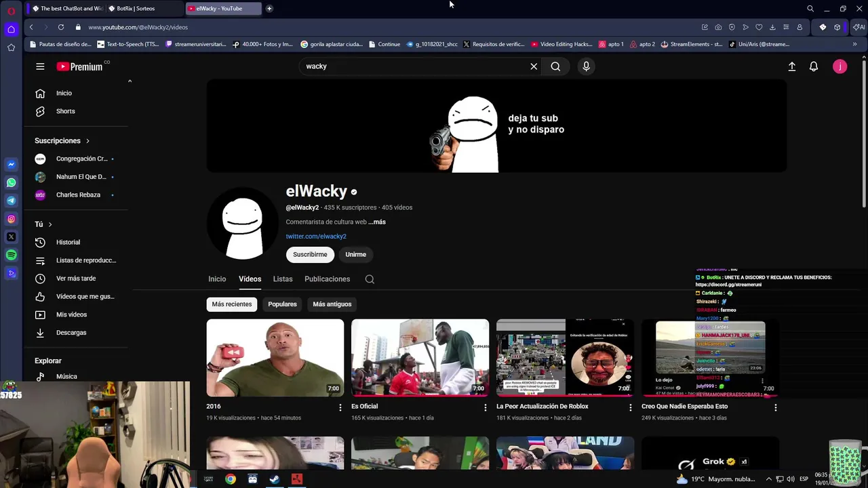Click the volume icon in system tray
The width and height of the screenshot is (868, 488).
pyautogui.click(x=790, y=479)
